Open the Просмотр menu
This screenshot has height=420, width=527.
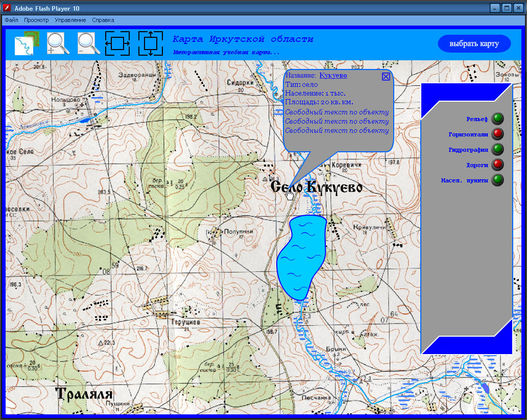[x=36, y=20]
